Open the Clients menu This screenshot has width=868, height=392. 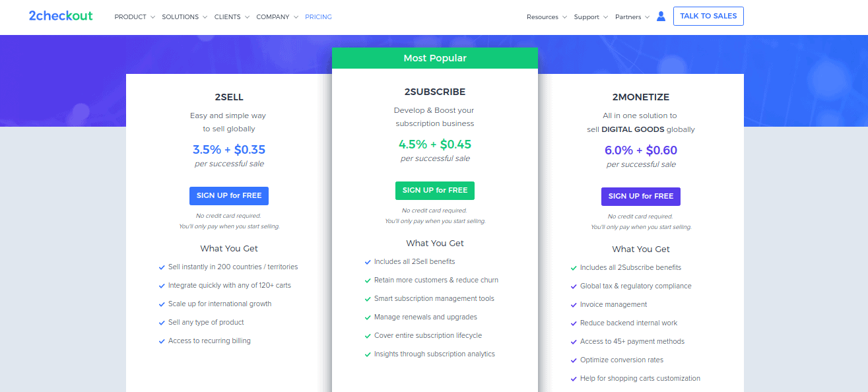[232, 17]
